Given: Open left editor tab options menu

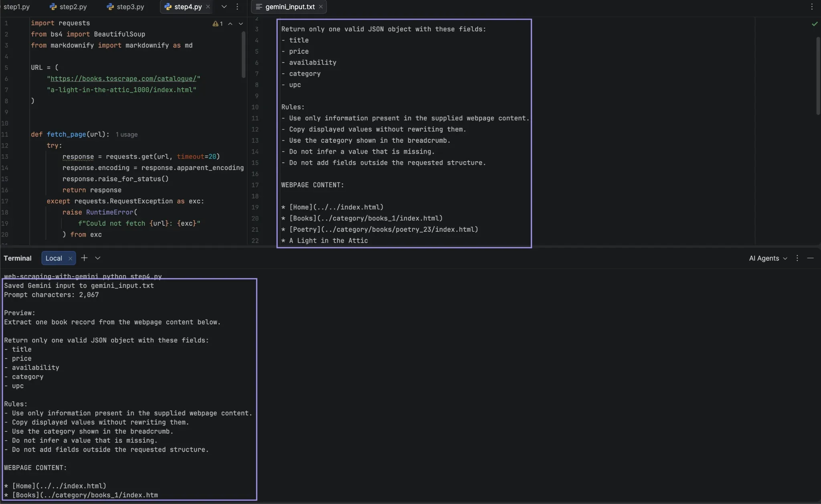Looking at the screenshot, I should (237, 7).
